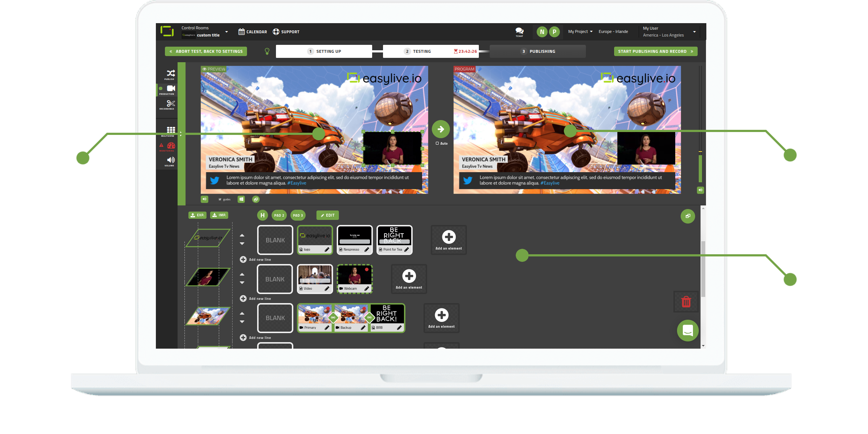
Task: Expand the sidebar with the small arrow handle
Action: click(181, 134)
